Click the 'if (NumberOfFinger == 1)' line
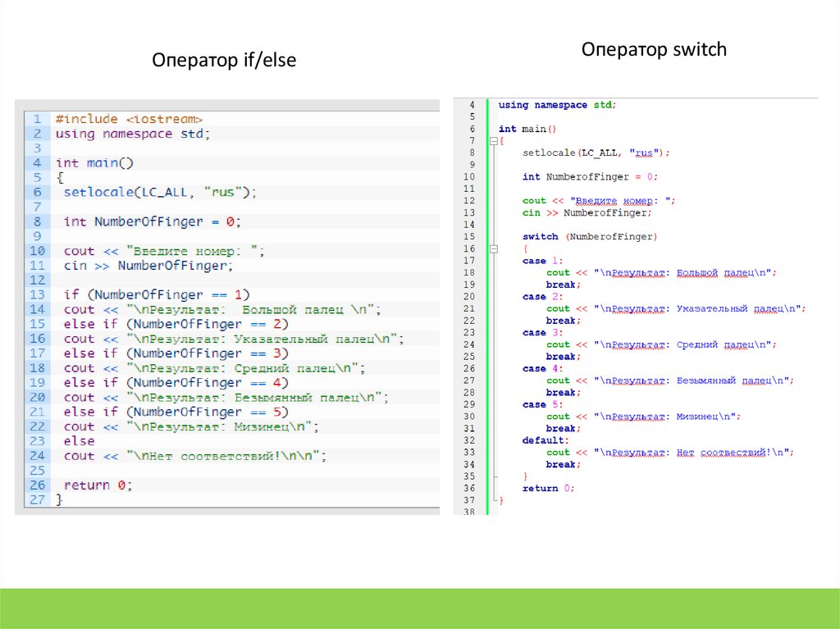The width and height of the screenshot is (840, 629). [157, 294]
